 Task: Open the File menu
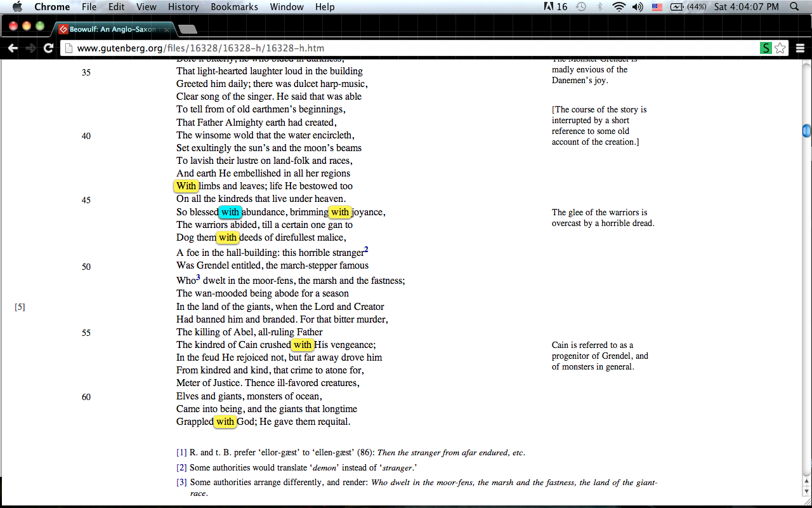tap(89, 7)
